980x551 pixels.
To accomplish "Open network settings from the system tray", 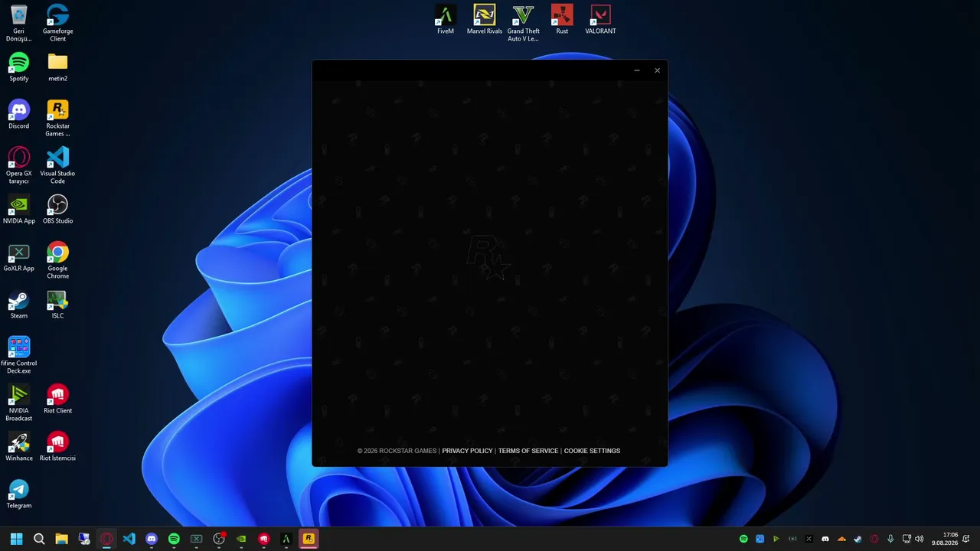I will tap(906, 539).
